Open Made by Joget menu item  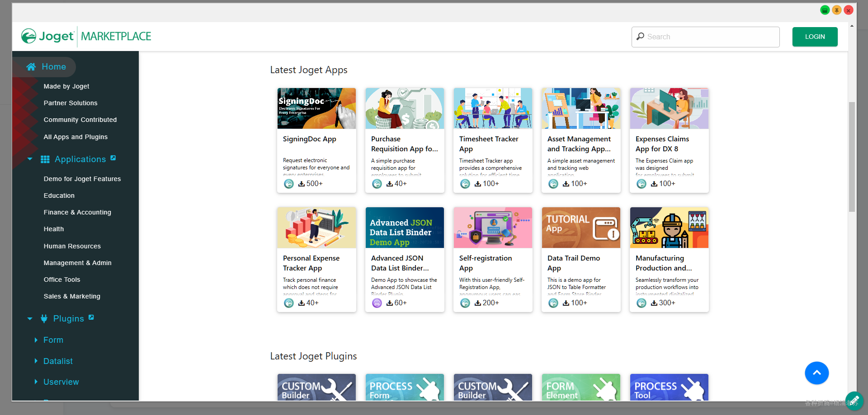pos(66,86)
